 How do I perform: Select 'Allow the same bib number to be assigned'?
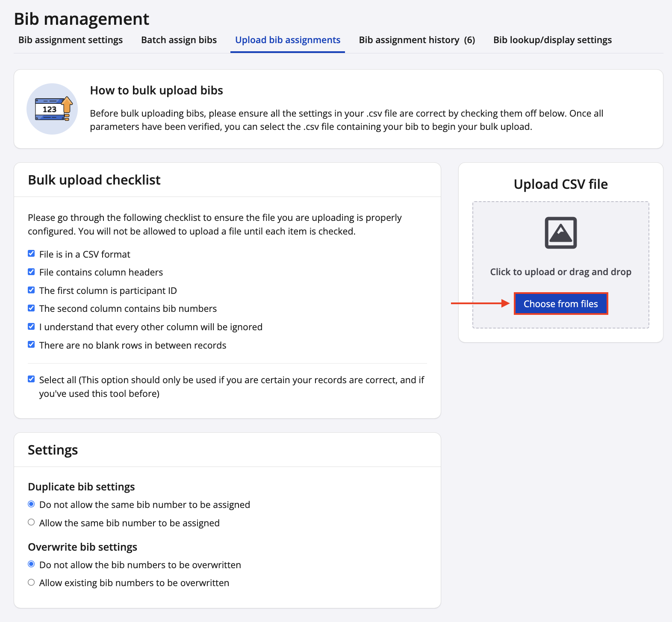[31, 522]
